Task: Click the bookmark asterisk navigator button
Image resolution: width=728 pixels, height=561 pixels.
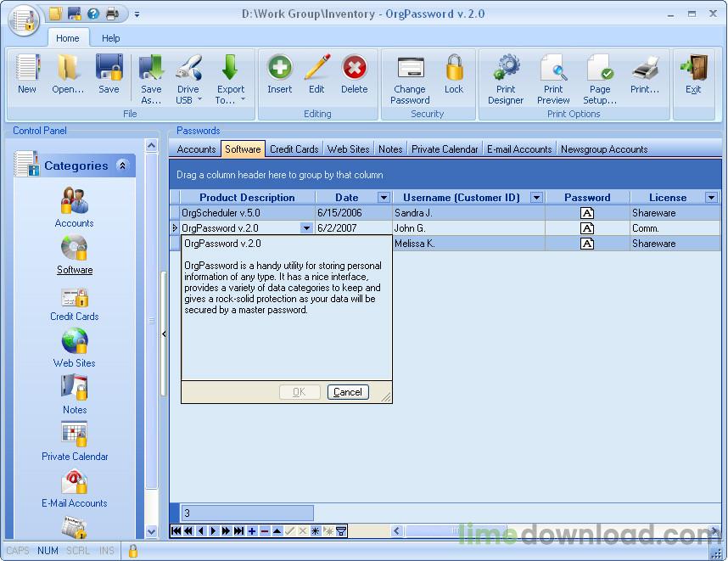Action: pyautogui.click(x=316, y=530)
